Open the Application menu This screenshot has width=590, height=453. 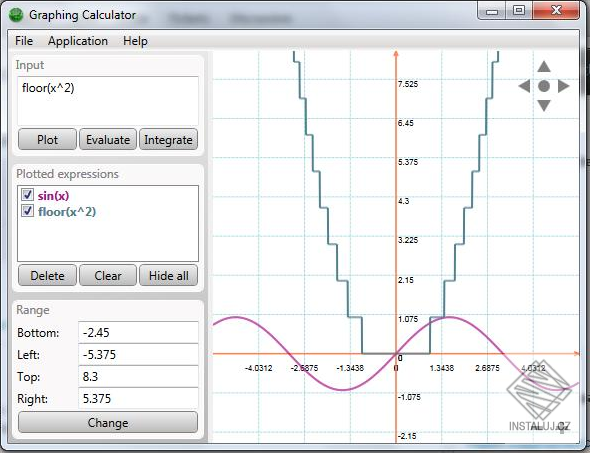pyautogui.click(x=78, y=41)
